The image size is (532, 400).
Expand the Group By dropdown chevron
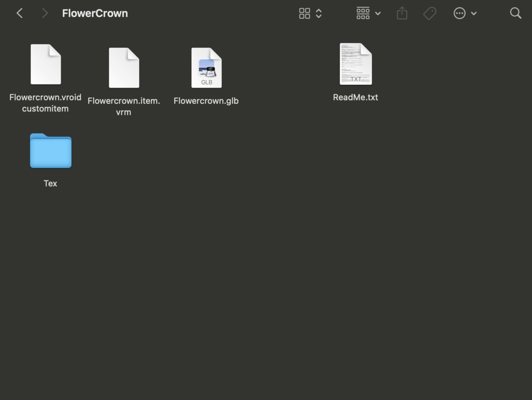tap(378, 14)
